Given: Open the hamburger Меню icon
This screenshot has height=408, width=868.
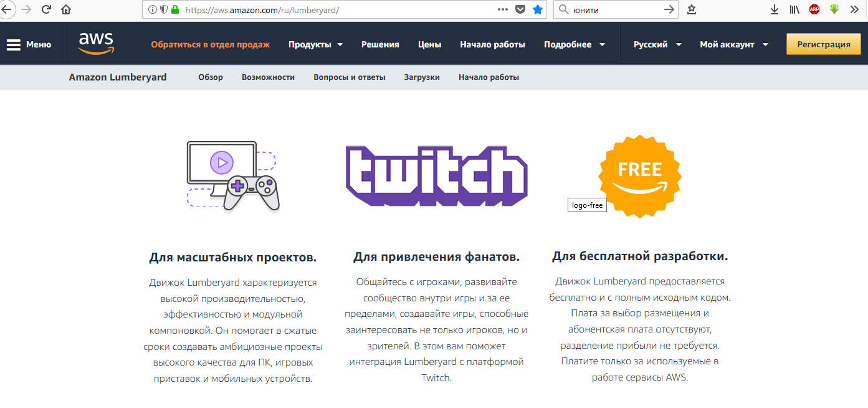Looking at the screenshot, I should pos(14,44).
